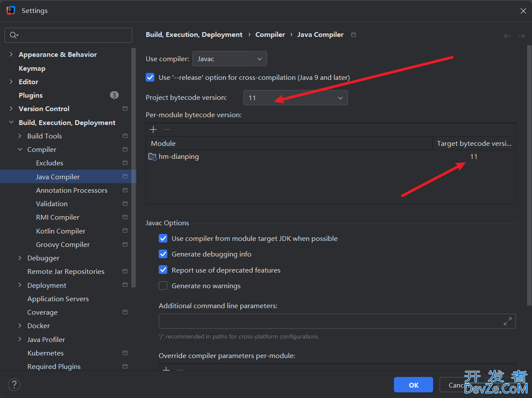Close the Settings dialog
The height and width of the screenshot is (398, 532).
pyautogui.click(x=523, y=11)
